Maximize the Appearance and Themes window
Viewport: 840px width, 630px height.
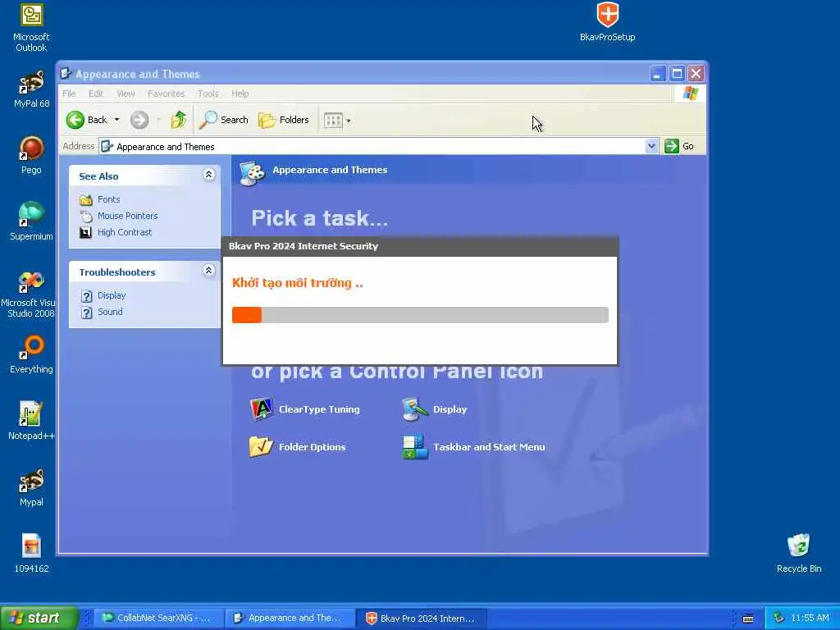(x=677, y=73)
